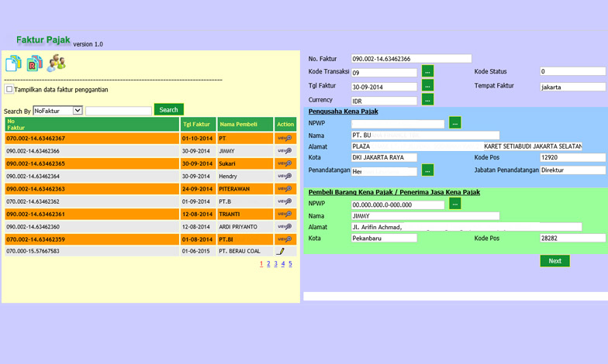View the TRIANTI invoice record
Viewport: 608px width, 364px height.
(285, 214)
